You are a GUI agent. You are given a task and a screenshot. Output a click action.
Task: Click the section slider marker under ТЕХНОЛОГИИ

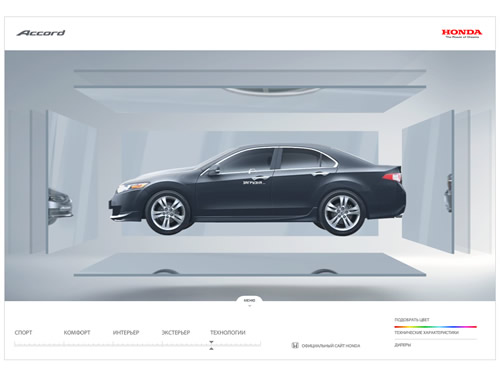(211, 345)
